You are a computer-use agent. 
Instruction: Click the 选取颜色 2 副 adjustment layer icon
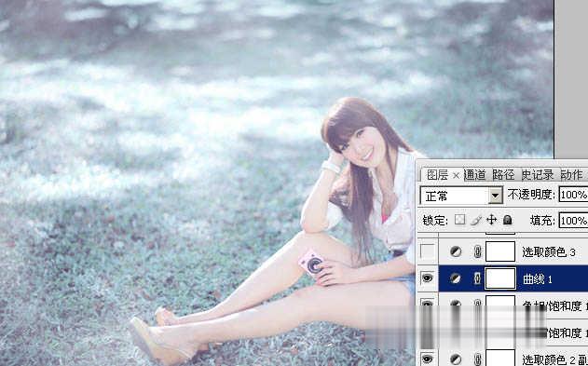pos(456,359)
